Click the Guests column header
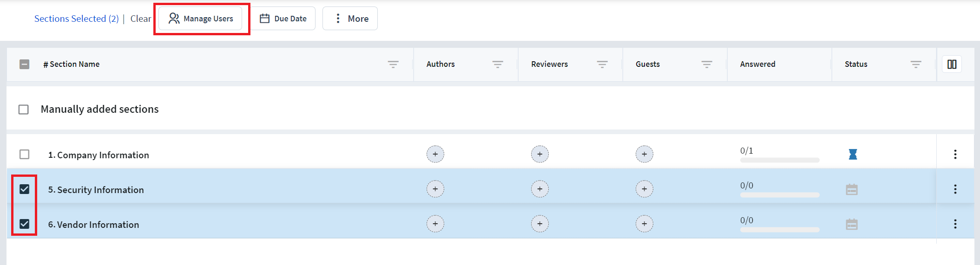The image size is (980, 265). pyautogui.click(x=648, y=64)
